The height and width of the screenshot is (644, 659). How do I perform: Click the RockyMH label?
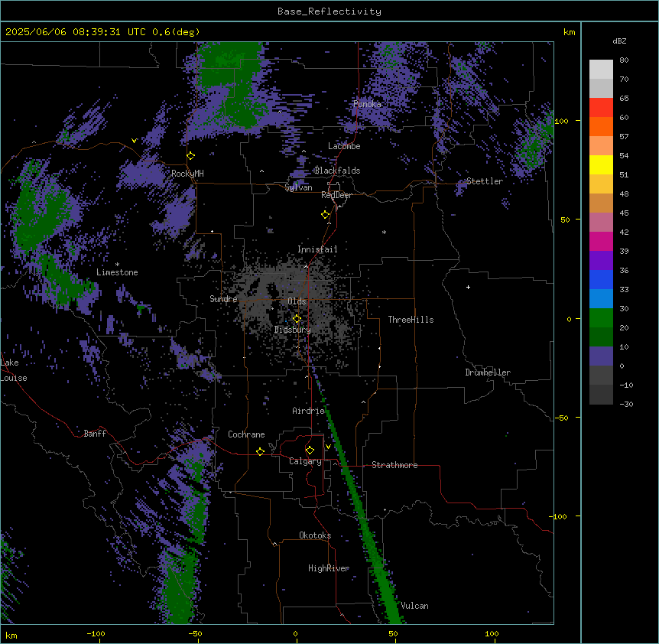point(187,174)
